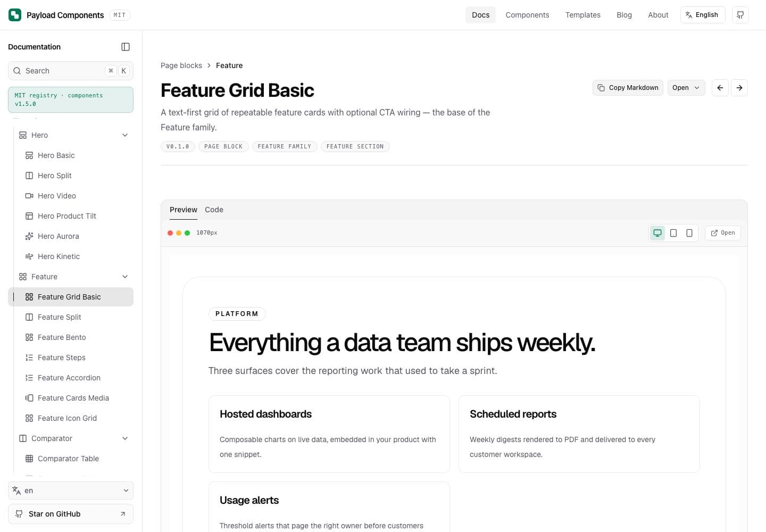Go to Templates in top navigation
This screenshot has height=532, width=766.
pos(583,15)
